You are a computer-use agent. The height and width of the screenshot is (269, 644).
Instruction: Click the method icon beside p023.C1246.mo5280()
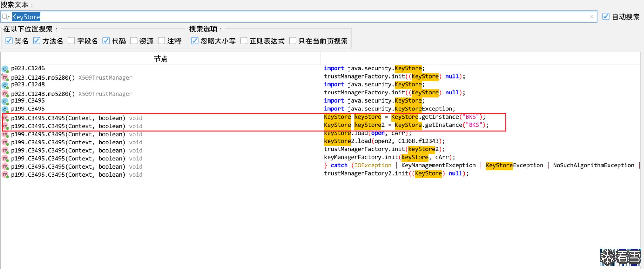[x=5, y=77]
